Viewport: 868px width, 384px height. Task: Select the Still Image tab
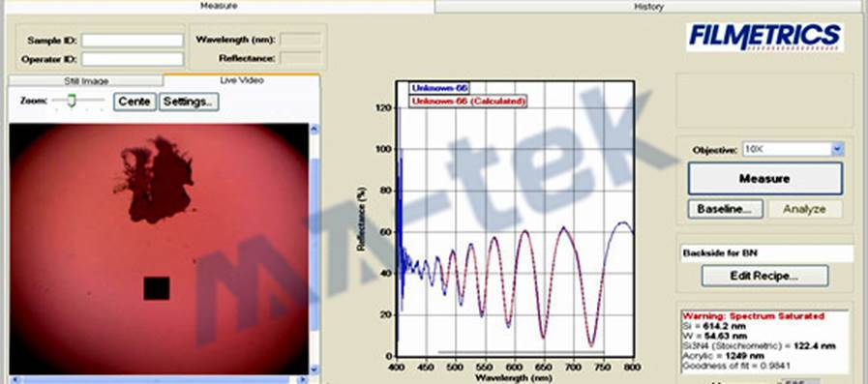[x=86, y=81]
